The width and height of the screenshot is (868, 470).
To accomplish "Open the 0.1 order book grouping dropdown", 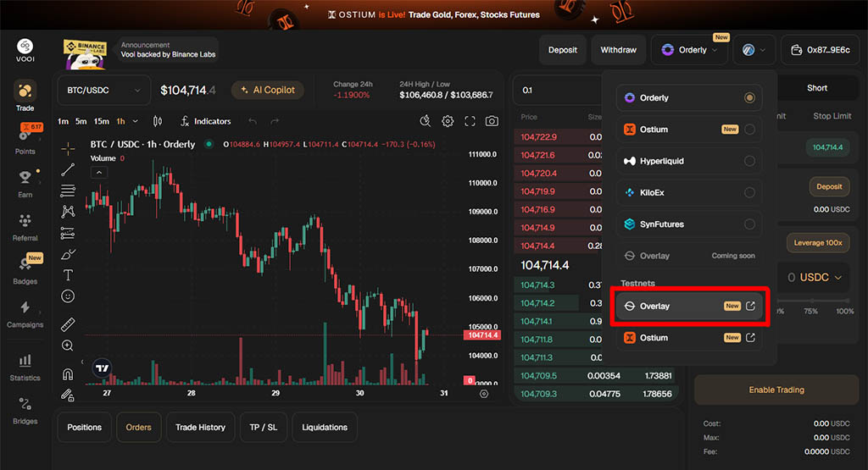I will 559,90.
